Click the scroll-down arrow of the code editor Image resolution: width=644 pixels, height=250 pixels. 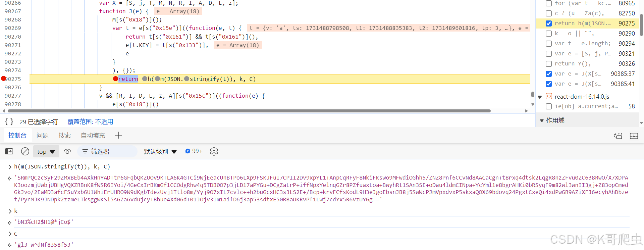tap(533, 104)
